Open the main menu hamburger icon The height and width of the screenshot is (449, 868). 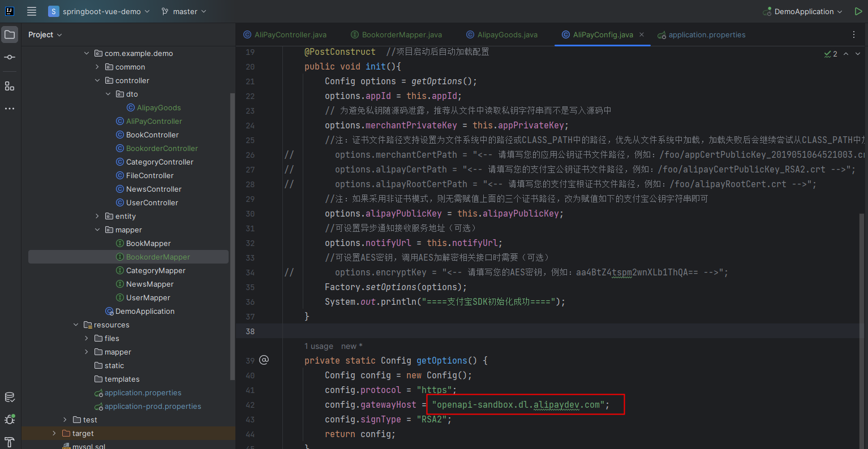click(32, 11)
